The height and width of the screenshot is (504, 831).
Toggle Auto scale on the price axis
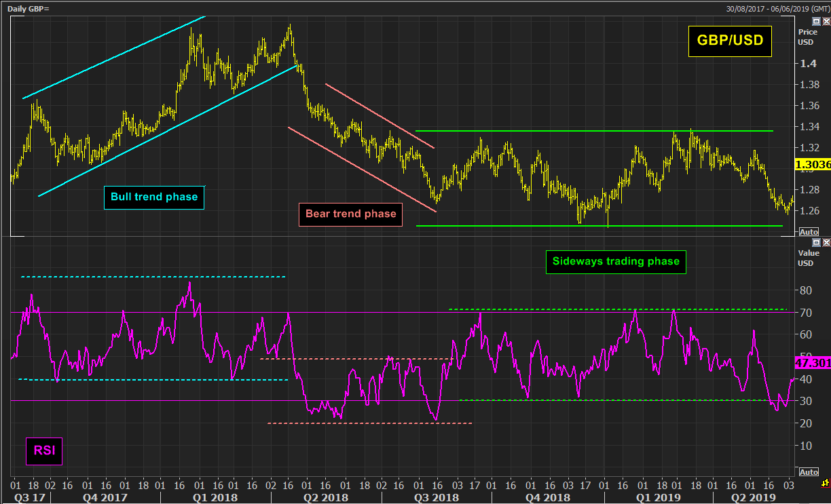[x=809, y=232]
